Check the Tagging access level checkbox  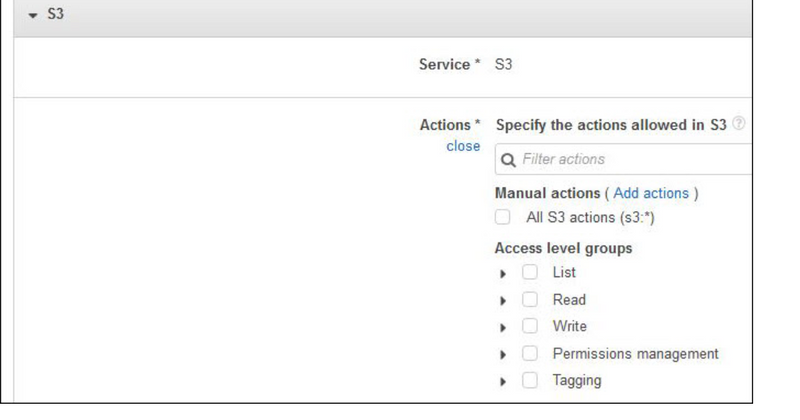point(530,380)
